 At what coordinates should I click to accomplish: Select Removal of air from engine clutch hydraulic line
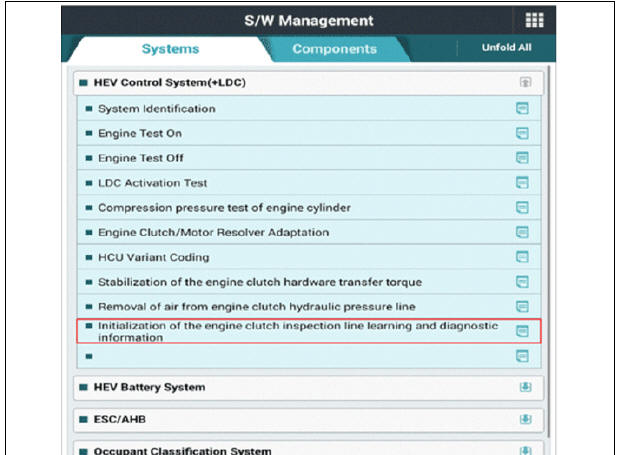tap(309, 306)
